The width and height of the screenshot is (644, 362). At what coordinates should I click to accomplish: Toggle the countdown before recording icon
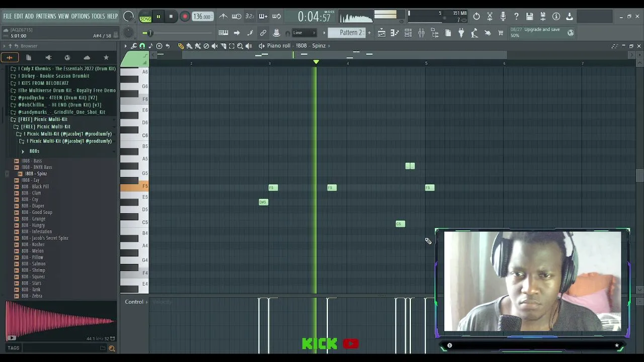coord(250,17)
